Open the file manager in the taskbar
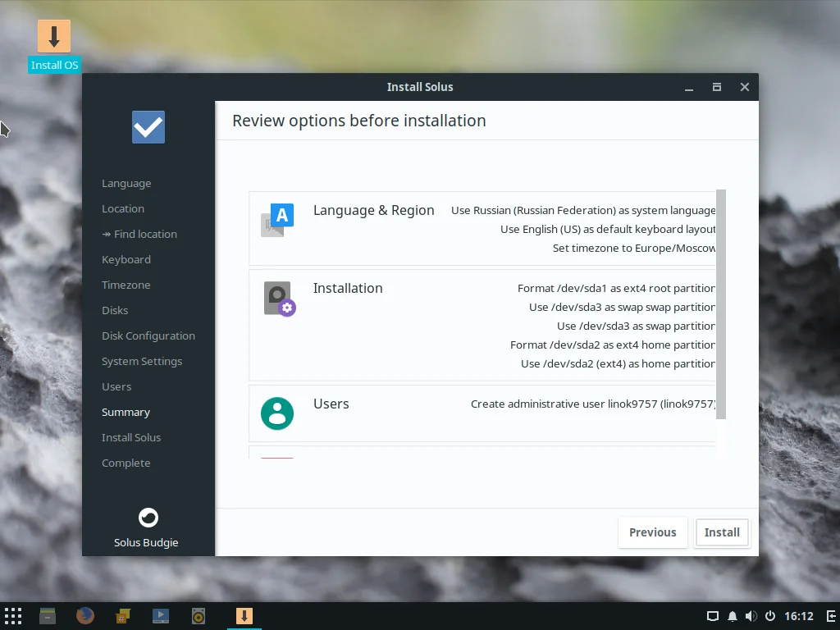The height and width of the screenshot is (630, 840). click(48, 616)
